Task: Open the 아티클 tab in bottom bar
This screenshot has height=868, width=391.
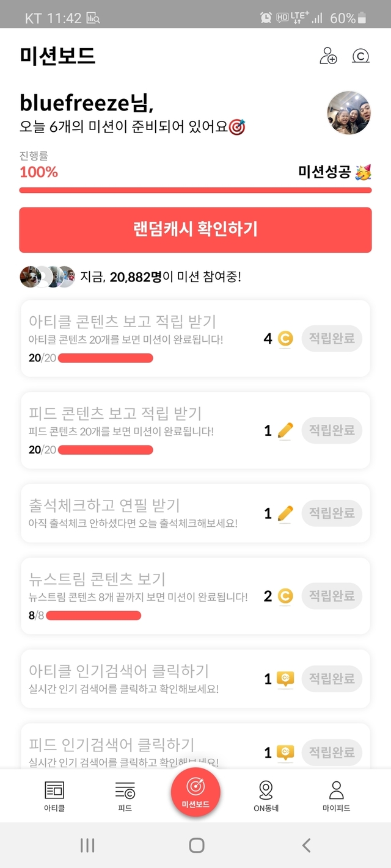Action: click(x=54, y=795)
